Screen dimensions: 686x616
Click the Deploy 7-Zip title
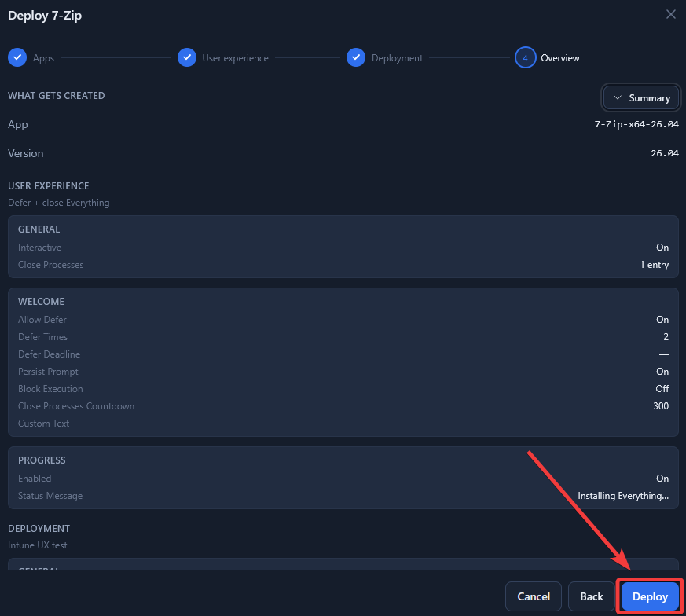(x=45, y=15)
